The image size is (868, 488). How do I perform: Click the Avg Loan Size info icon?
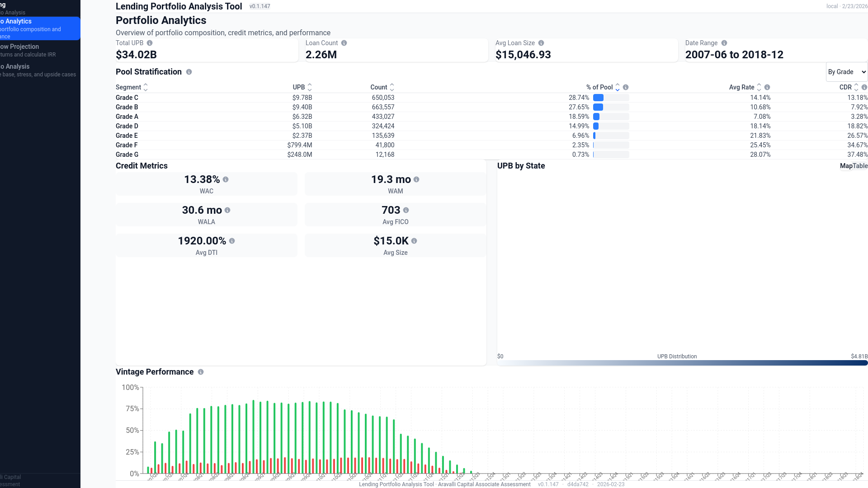click(541, 43)
